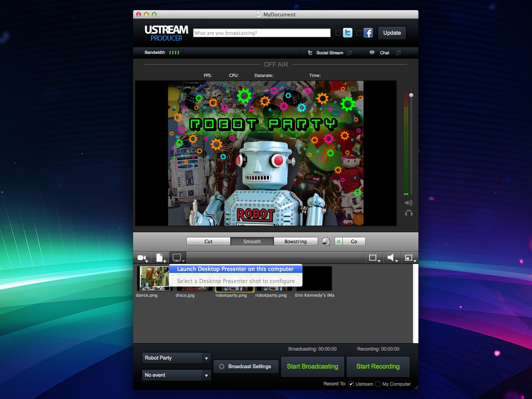Click the volume slider knob
532x399 pixels.
click(x=411, y=95)
